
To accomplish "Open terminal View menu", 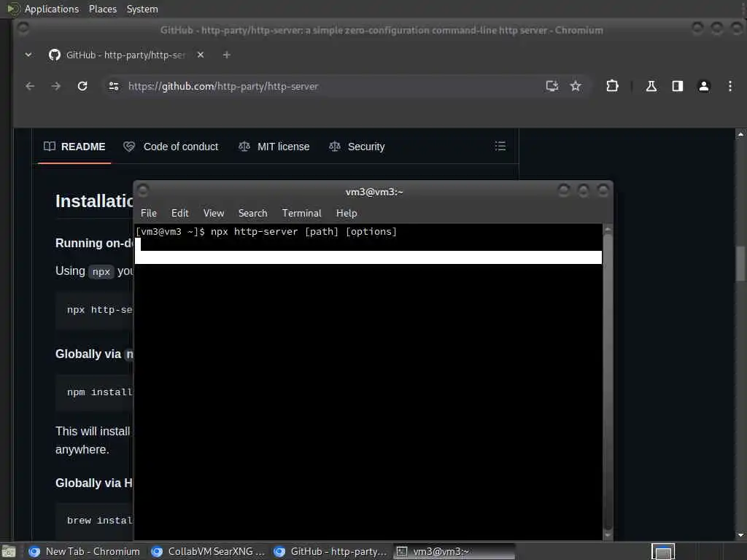I will click(214, 214).
